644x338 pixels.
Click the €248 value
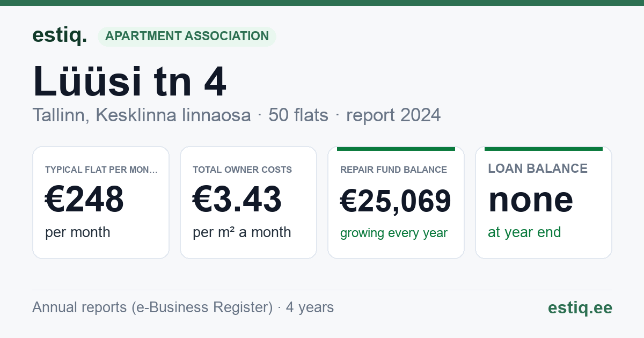(84, 200)
